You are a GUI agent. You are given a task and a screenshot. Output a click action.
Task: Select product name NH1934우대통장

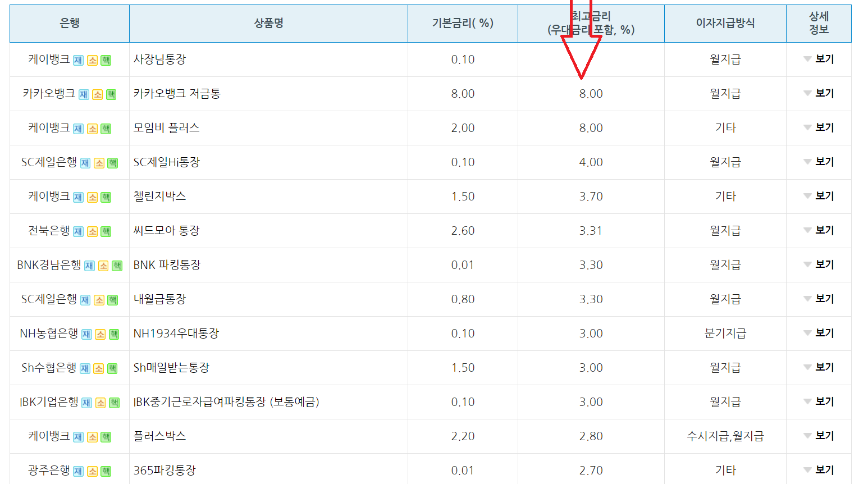(x=176, y=333)
